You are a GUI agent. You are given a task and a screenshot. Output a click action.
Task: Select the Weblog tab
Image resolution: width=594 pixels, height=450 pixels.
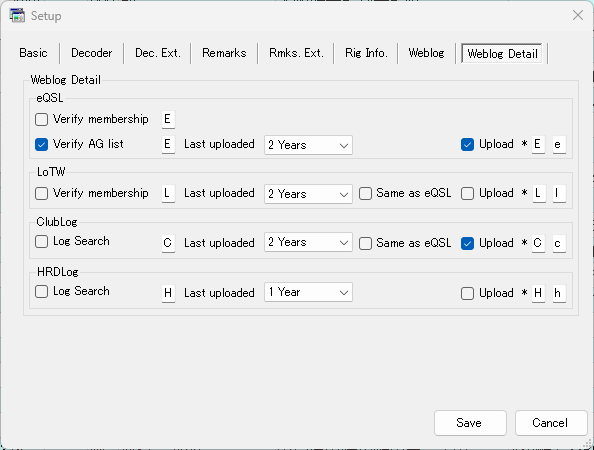click(x=426, y=53)
